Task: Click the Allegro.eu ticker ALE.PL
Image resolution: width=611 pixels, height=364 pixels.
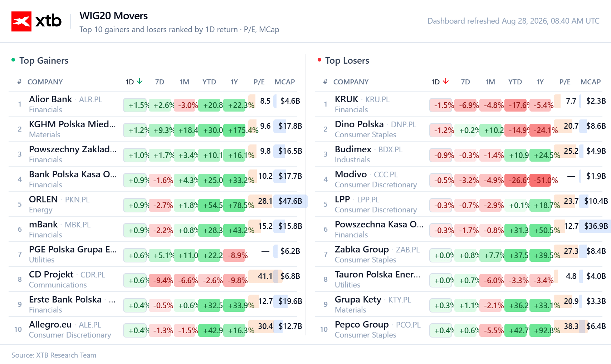Action: 90,325
